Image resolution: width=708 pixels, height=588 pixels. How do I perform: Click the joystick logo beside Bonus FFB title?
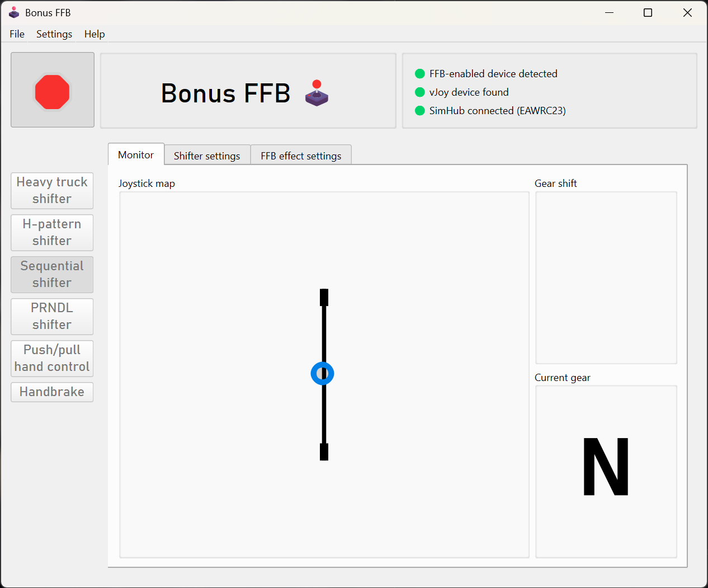click(317, 93)
